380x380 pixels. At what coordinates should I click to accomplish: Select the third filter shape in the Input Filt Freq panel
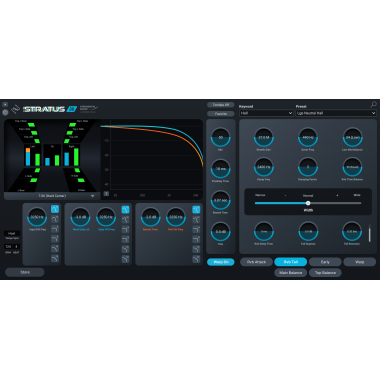click(x=55, y=229)
